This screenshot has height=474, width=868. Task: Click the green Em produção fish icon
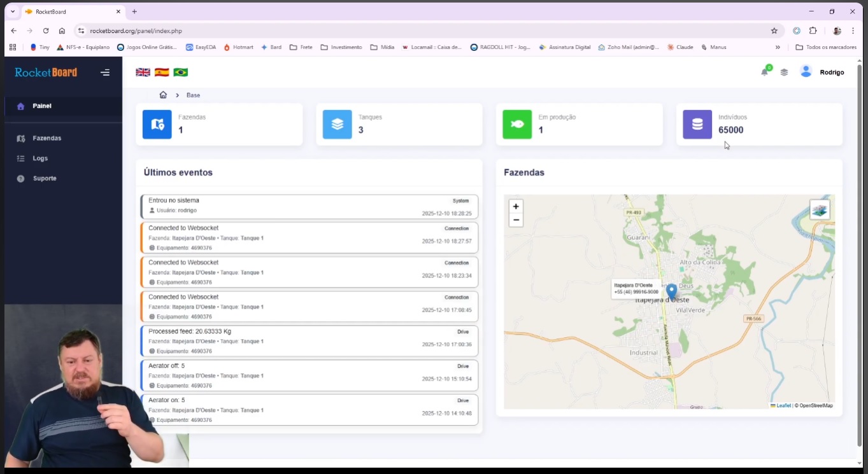coord(516,124)
